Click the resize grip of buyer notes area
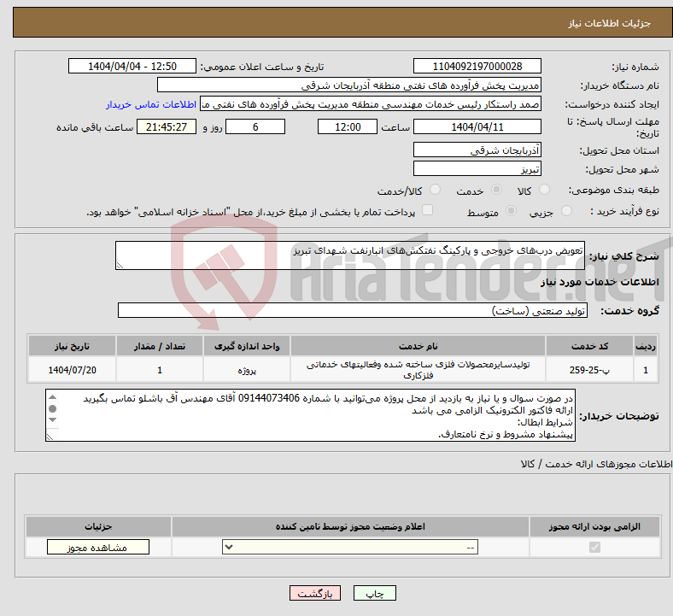This screenshot has height=616, width=673. point(50,437)
